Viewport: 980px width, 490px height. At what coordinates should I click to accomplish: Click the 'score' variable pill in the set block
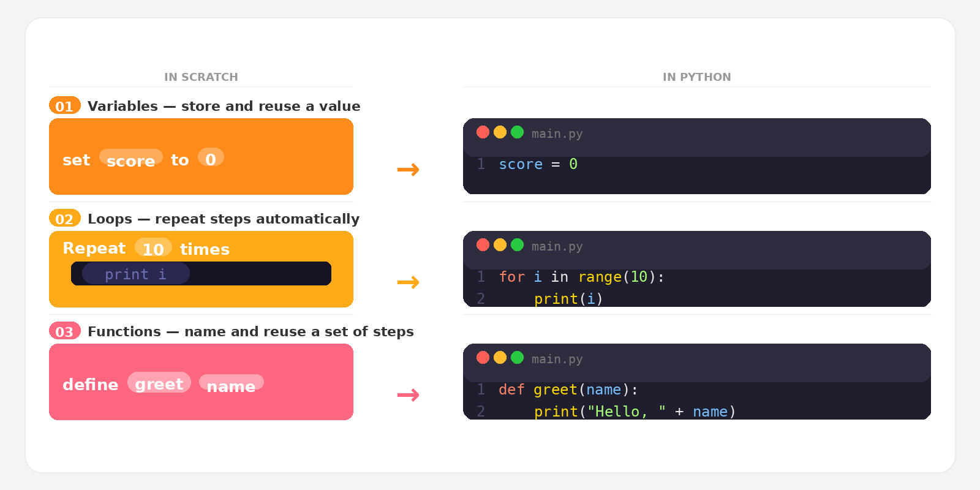tap(130, 158)
